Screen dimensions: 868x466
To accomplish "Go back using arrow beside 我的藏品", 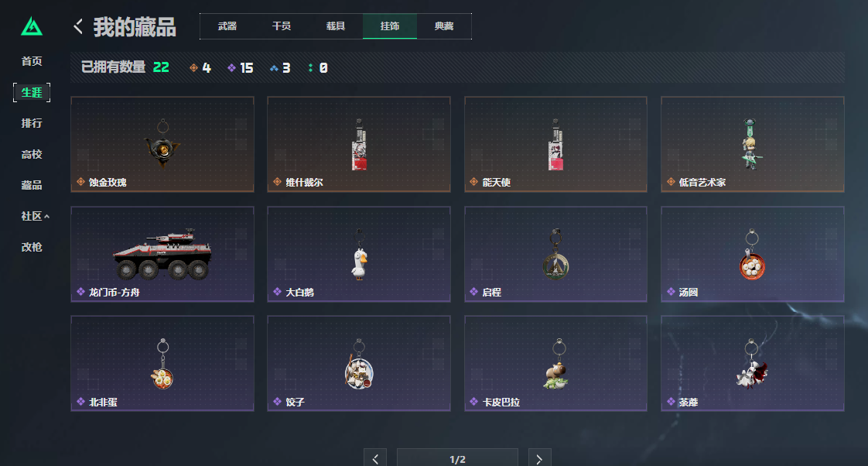I will tap(78, 26).
